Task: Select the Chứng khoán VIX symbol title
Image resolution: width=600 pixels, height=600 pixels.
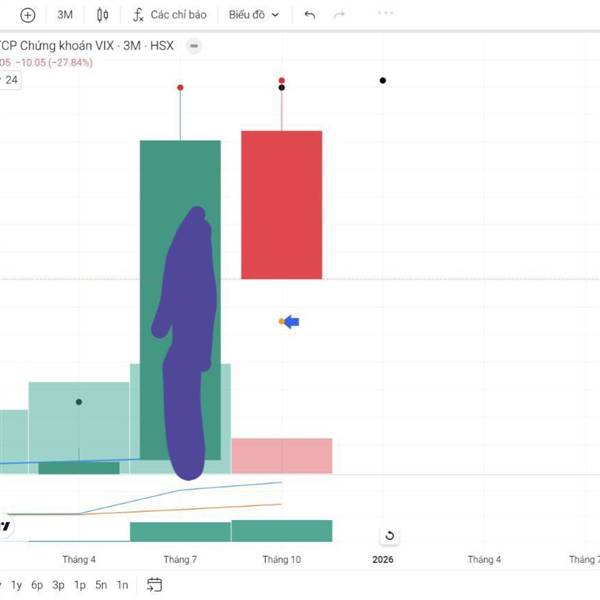Action: point(86,46)
